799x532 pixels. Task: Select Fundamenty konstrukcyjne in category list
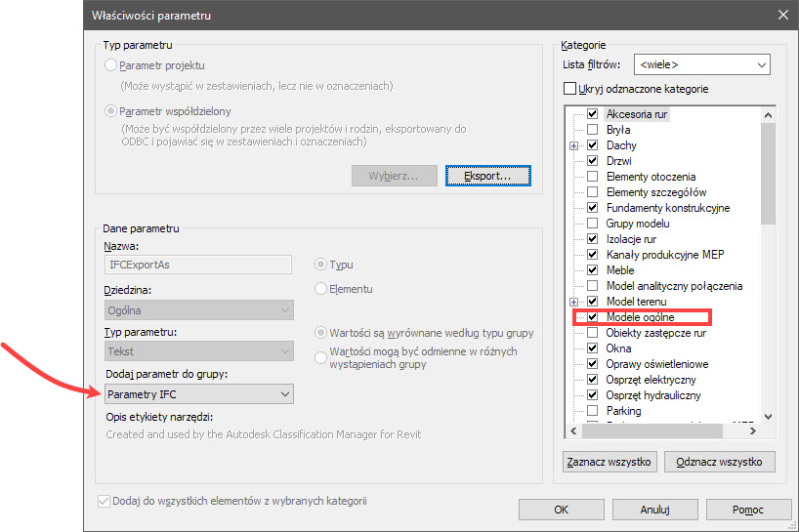[x=667, y=208]
